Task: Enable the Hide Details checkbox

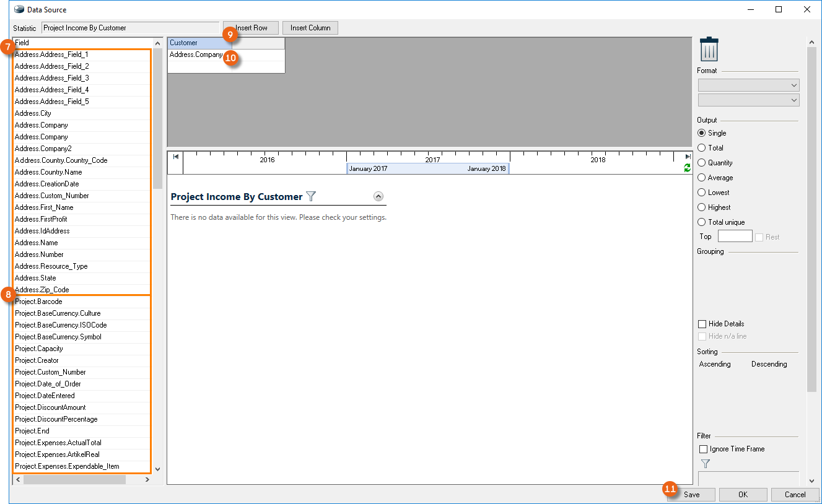Action: 702,324
